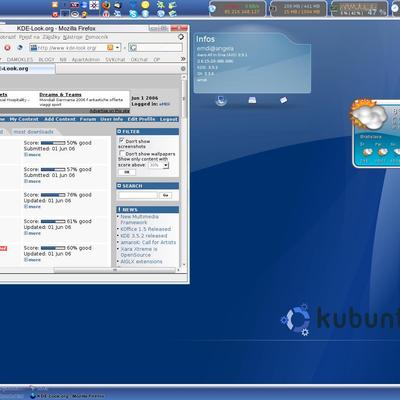400x400 pixels.
Task: Click the computer icon under Infos widget
Action: 221,100
